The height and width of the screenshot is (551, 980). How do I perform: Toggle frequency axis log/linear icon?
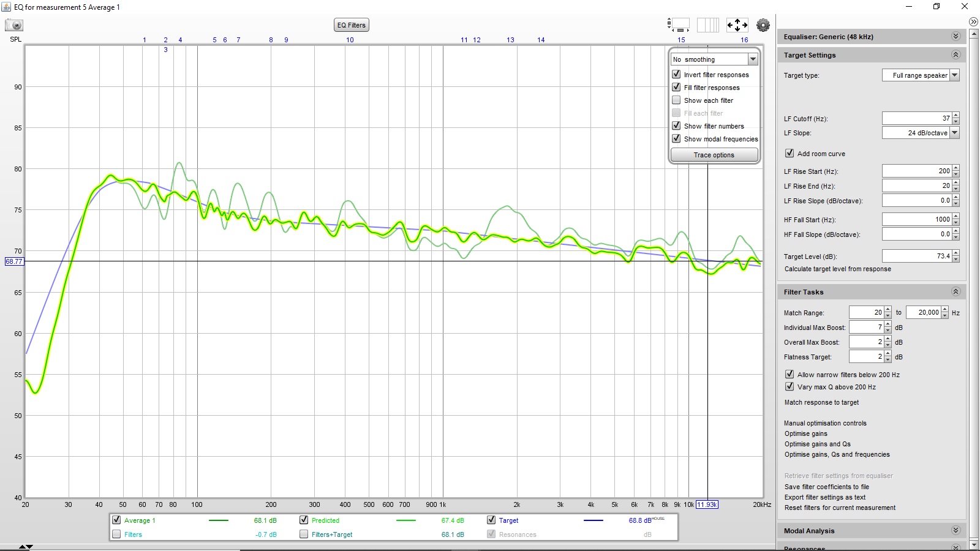tap(708, 25)
